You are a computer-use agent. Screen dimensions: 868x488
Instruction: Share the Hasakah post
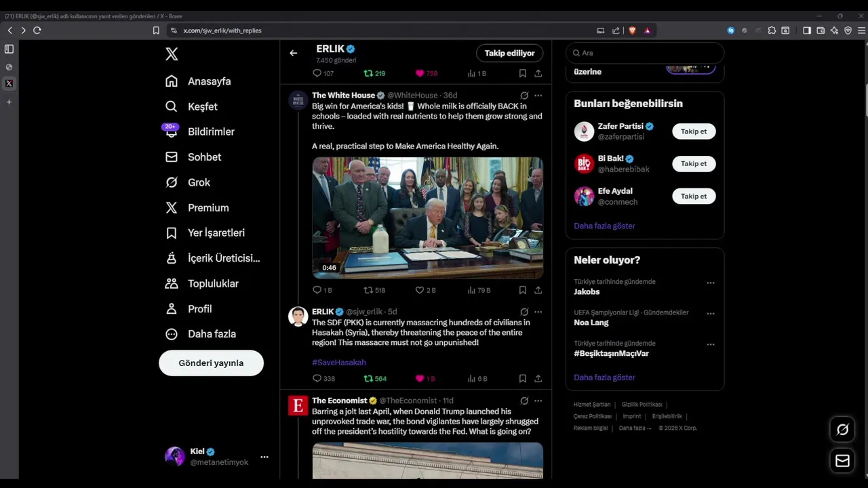click(538, 379)
